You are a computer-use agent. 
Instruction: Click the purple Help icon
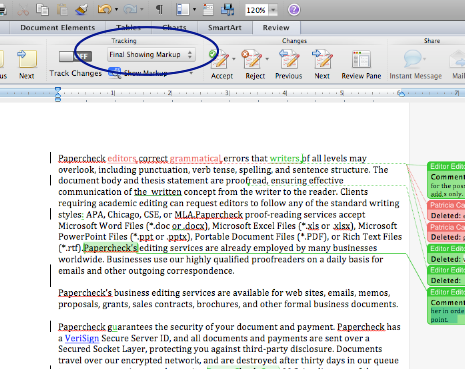point(294,10)
